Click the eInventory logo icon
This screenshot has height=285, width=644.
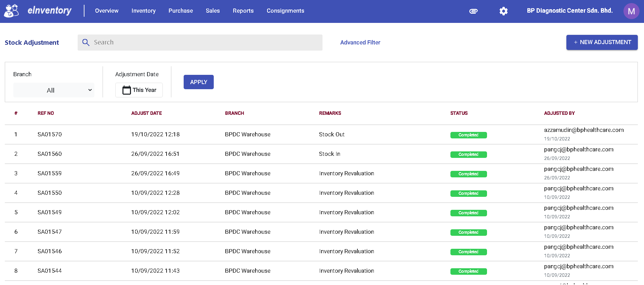click(12, 11)
